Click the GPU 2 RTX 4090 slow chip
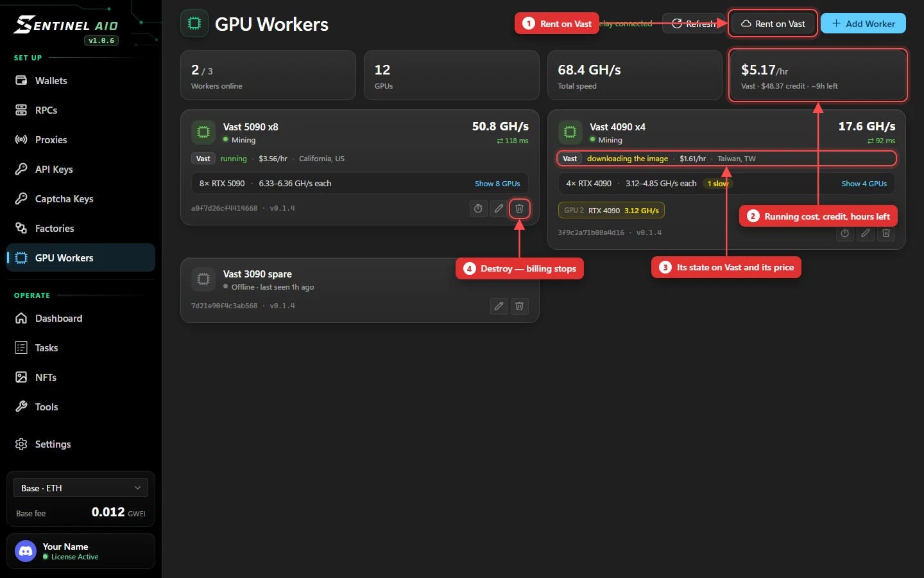Image resolution: width=924 pixels, height=578 pixels. (x=612, y=211)
